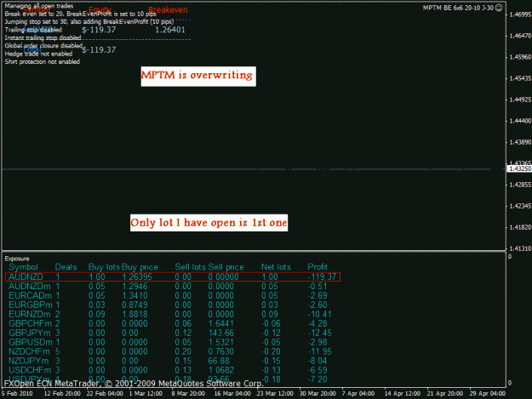Image resolution: width=532 pixels, height=399 pixels.
Task: Select the 'Shirt protection not enabled' line
Action: (x=42, y=62)
